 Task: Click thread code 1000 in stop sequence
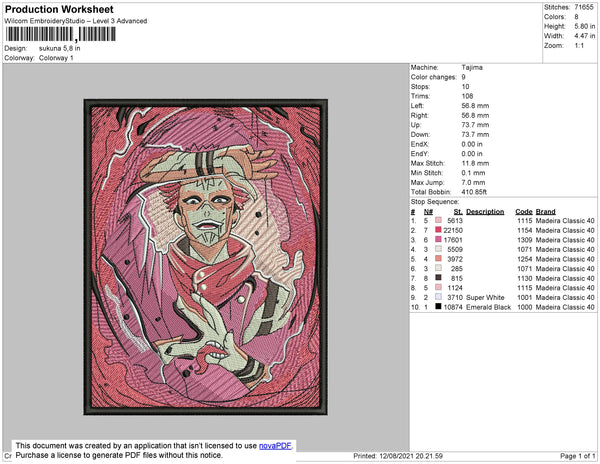525,307
